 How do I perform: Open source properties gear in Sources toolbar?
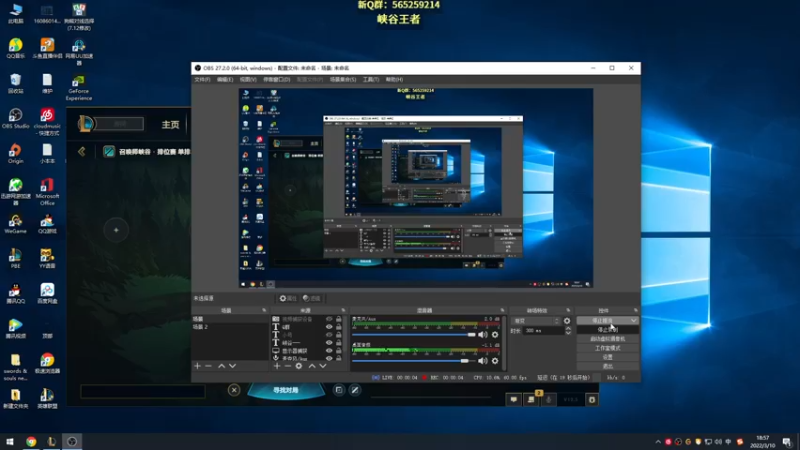tap(299, 366)
